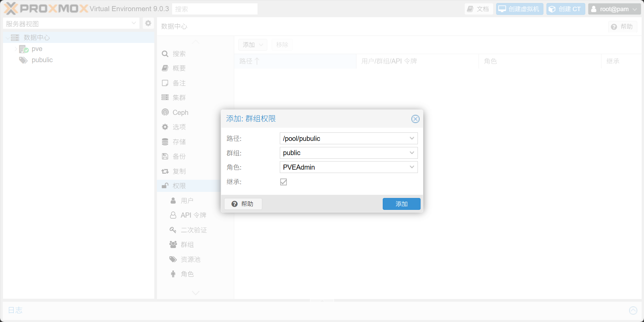Open the 群组 groups icon
Screen dimensions: 644x322
click(x=173, y=245)
